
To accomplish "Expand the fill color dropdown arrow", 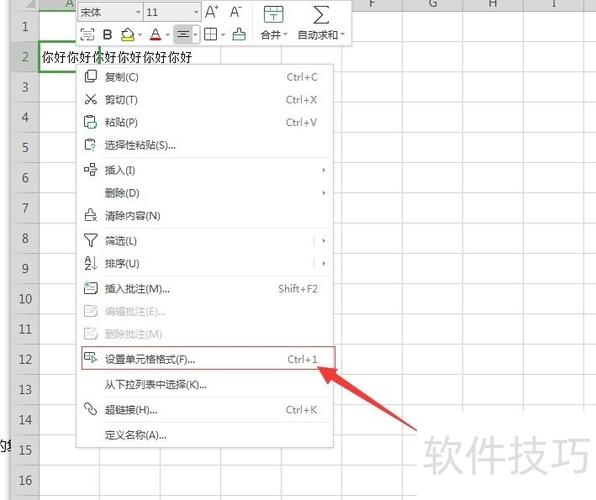I will 139,35.
